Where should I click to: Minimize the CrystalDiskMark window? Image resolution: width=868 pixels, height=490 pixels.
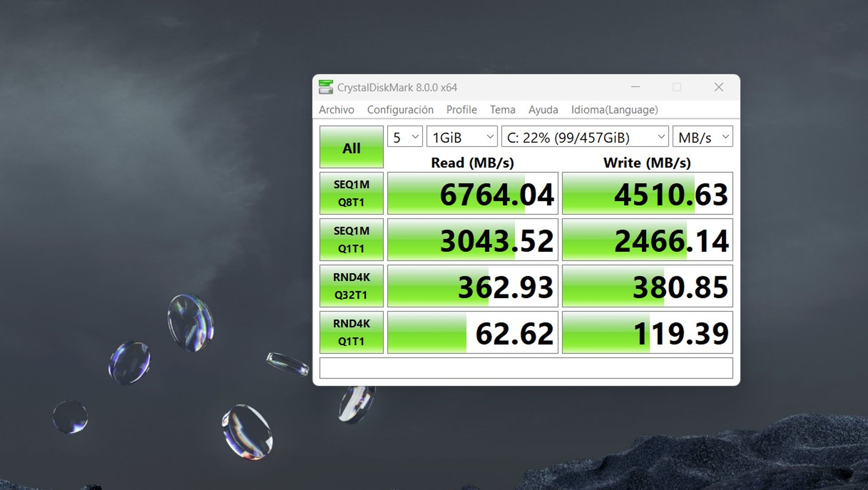click(635, 87)
